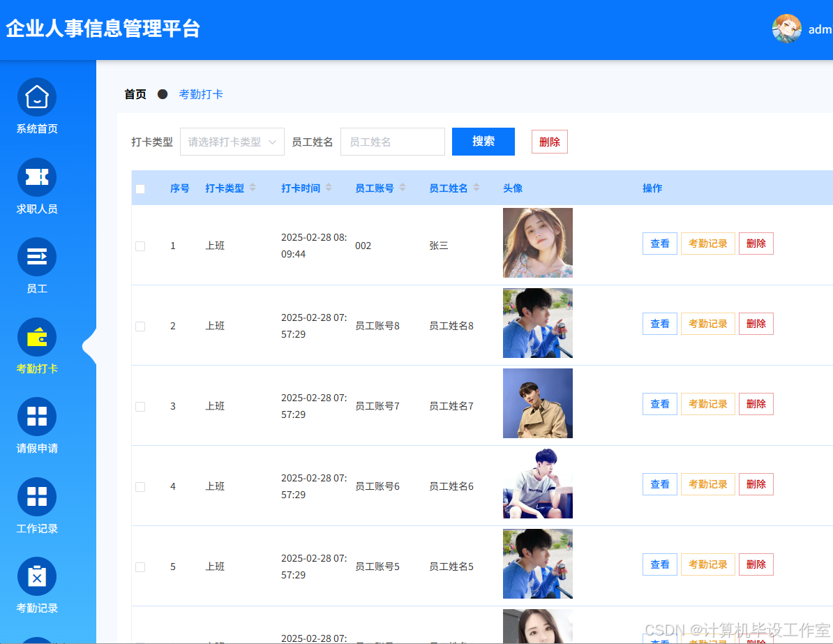The width and height of the screenshot is (833, 644).
Task: Check the row for 员工姓名8
Action: click(140, 327)
